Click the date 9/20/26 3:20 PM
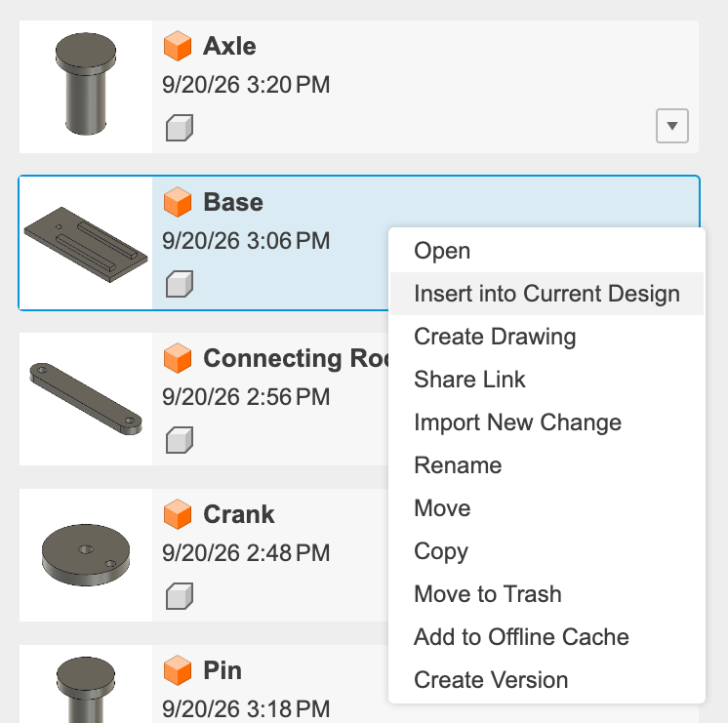The image size is (728, 723). point(246,85)
